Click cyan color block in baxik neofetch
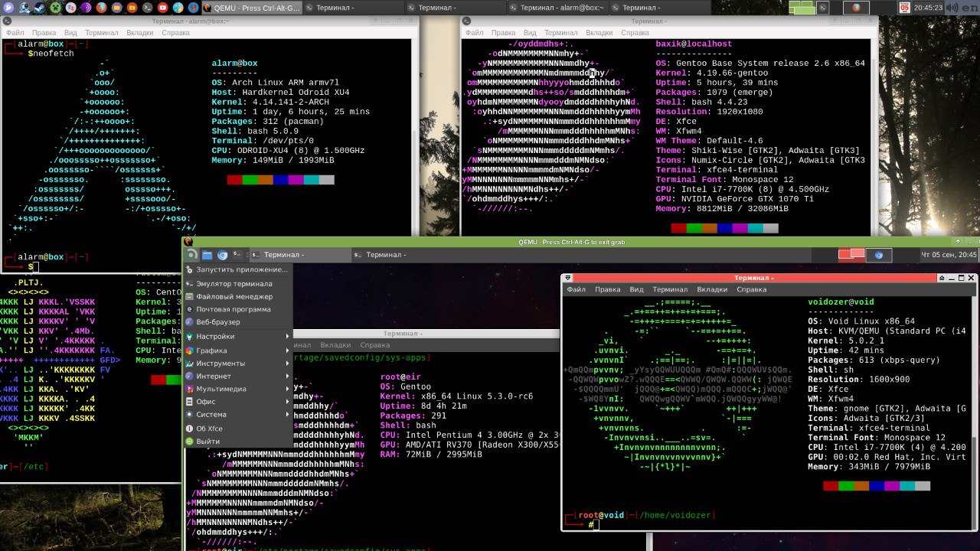Viewport: 980px width, 551px height. (755, 228)
